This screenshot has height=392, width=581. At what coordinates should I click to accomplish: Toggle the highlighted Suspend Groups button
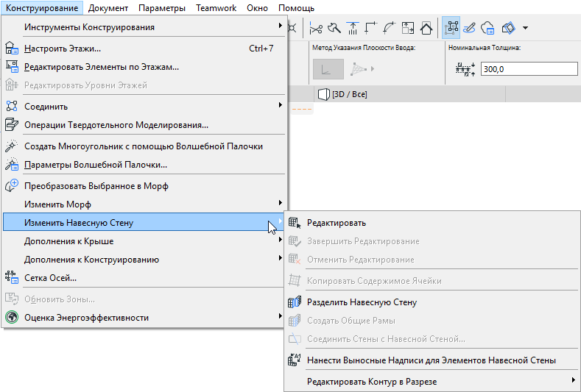[451, 28]
